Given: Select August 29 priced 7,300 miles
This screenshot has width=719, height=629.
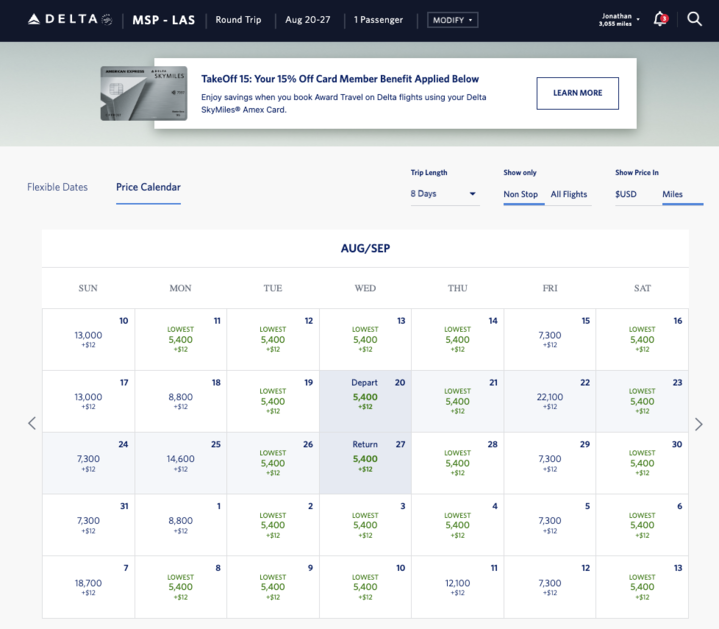Looking at the screenshot, I should click(x=550, y=463).
